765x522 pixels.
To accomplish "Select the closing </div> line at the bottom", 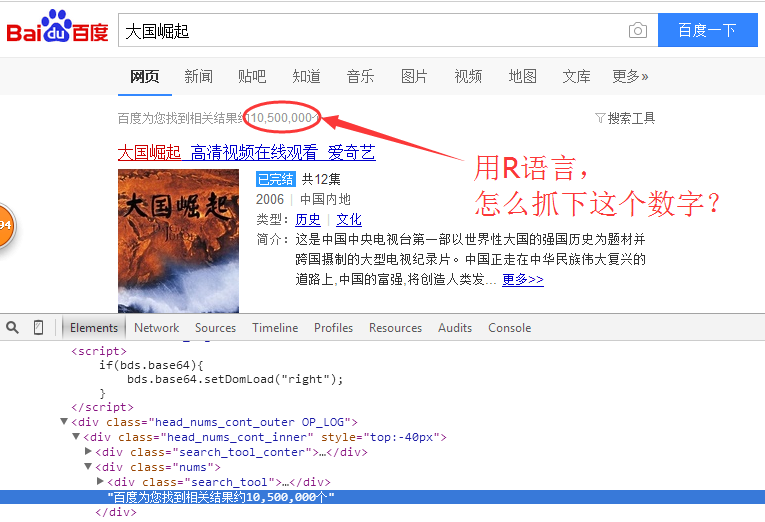I will pos(116,512).
